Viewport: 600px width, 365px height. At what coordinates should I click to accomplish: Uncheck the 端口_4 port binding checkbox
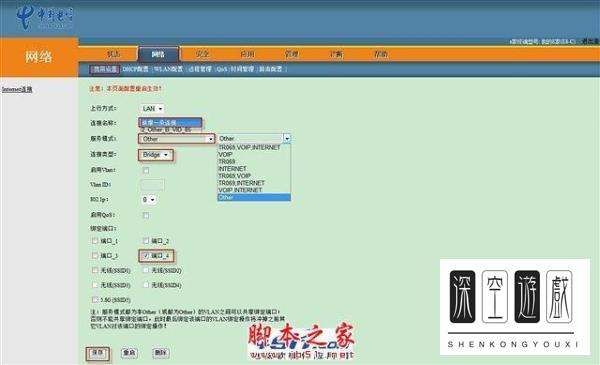click(145, 256)
